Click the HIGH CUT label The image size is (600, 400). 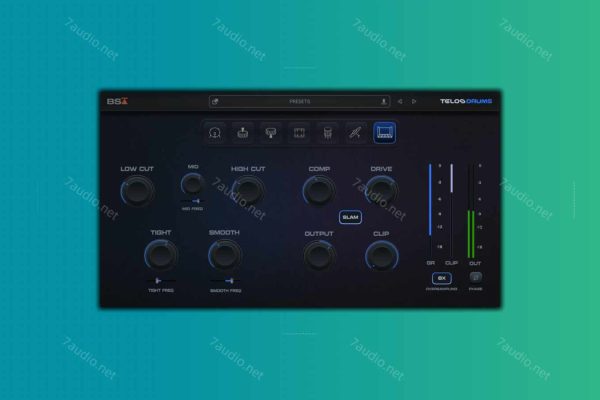[x=248, y=169]
